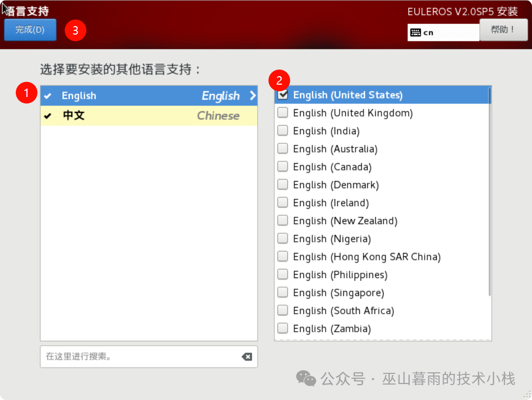The height and width of the screenshot is (400, 532).
Task: Select 中文 Chinese in language list
Action: pyautogui.click(x=149, y=116)
